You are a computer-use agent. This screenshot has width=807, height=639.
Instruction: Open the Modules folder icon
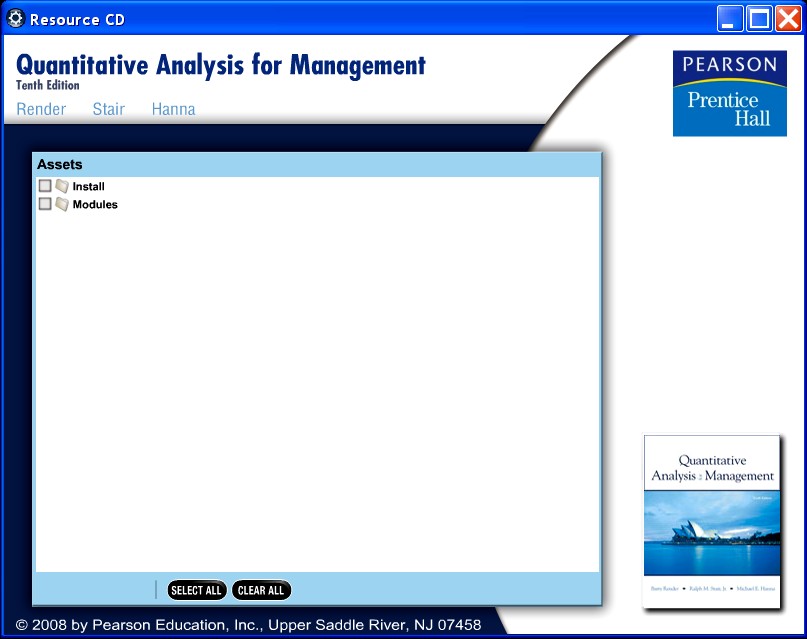click(62, 204)
